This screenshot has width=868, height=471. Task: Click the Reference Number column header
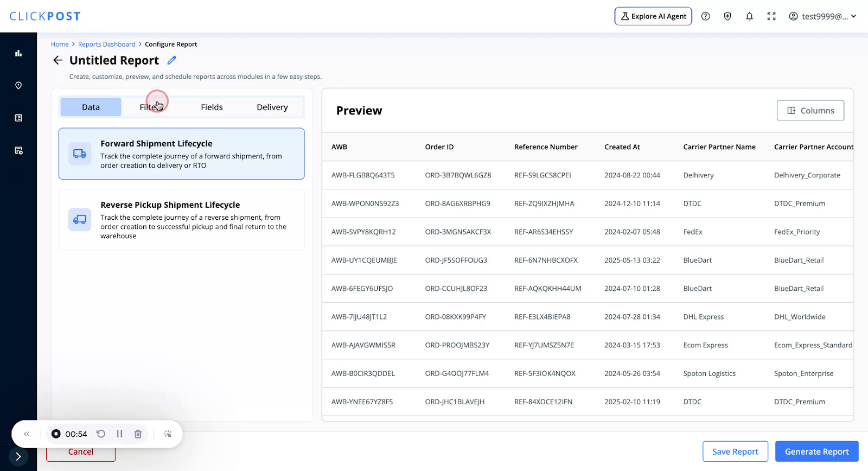546,147
